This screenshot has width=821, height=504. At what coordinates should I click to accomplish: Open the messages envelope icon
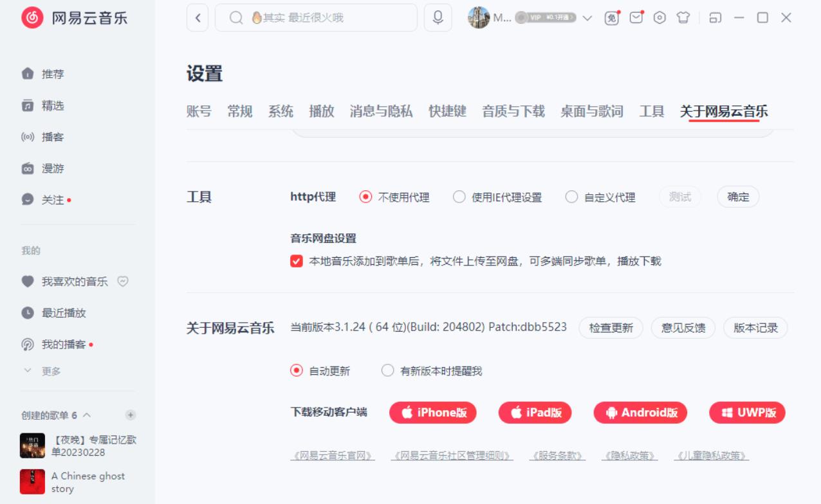[636, 18]
